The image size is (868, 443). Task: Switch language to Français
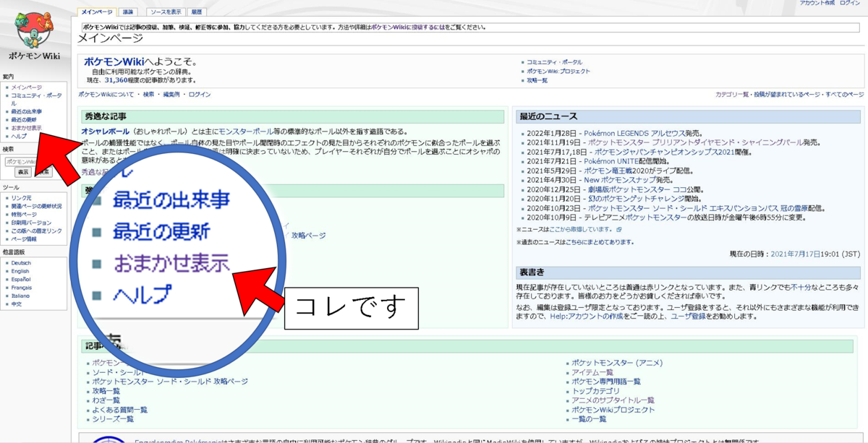22,288
